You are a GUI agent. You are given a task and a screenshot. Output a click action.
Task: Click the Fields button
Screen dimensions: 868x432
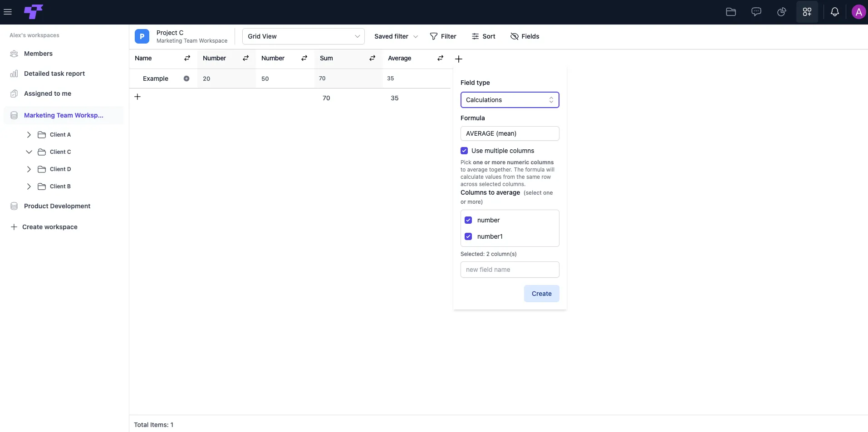[x=525, y=36]
